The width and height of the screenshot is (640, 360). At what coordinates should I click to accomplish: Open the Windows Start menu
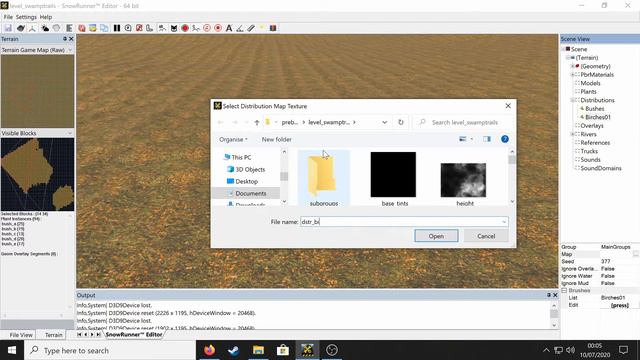(x=12, y=350)
